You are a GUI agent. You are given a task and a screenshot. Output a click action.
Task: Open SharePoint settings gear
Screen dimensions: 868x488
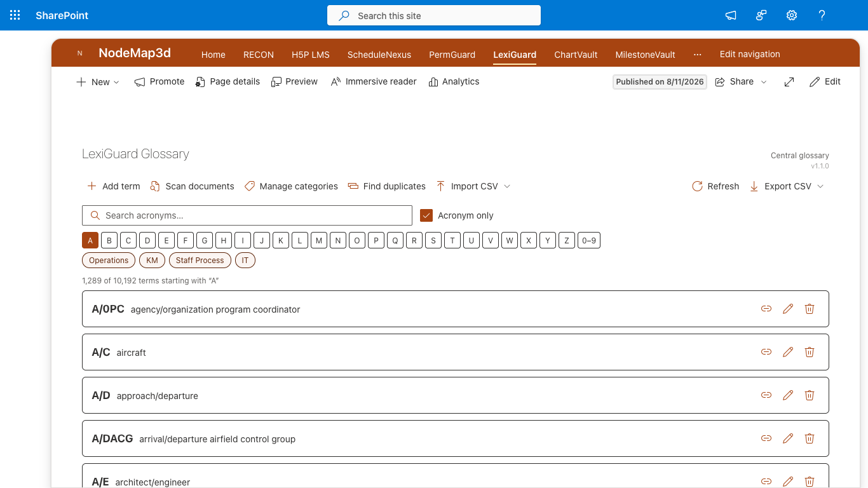792,15
